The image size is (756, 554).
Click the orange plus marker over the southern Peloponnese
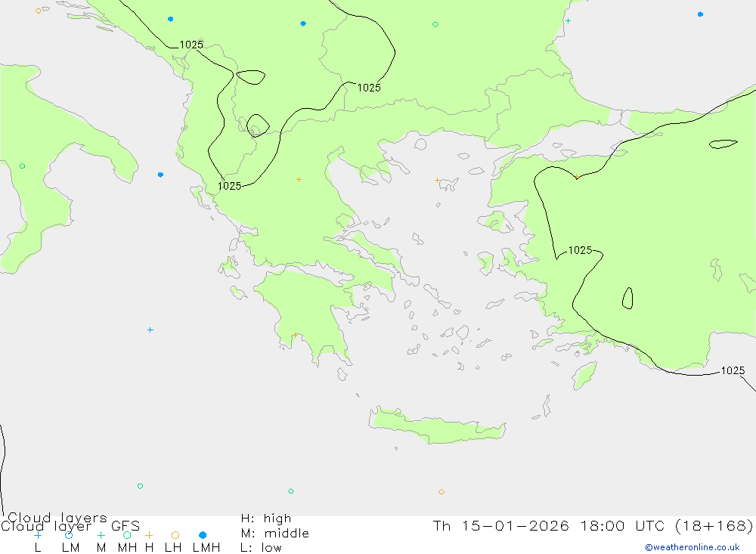tap(295, 335)
